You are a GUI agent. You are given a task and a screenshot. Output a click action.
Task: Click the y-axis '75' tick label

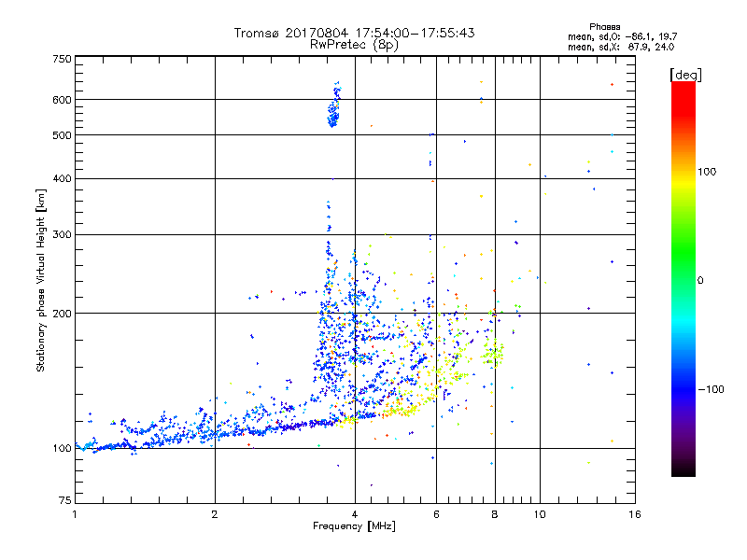[65, 500]
